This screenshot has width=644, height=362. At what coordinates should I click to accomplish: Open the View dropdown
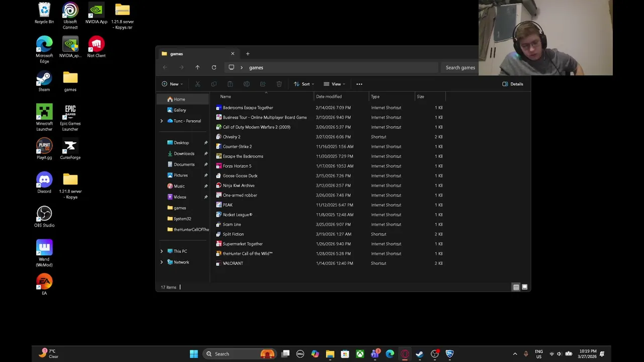tap(335, 84)
